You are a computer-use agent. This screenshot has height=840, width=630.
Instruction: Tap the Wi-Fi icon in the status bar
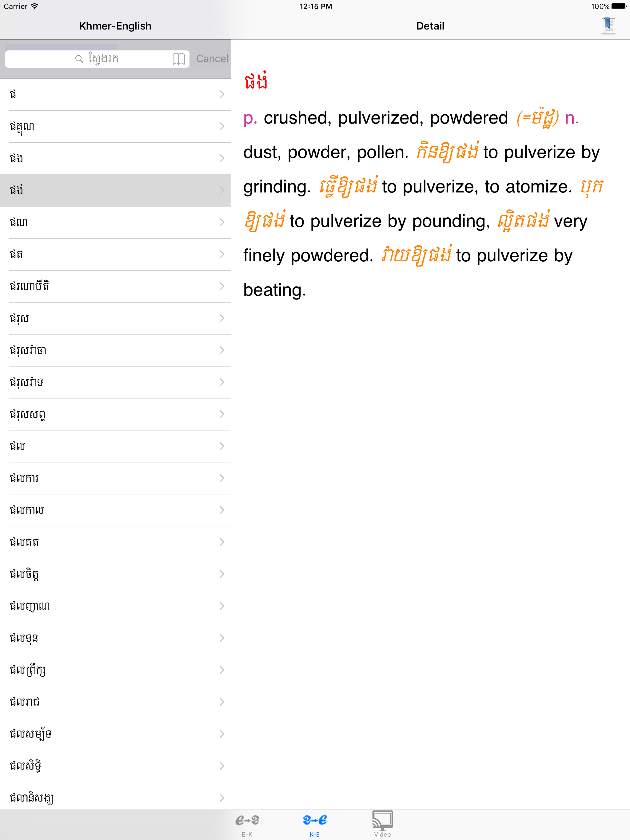pos(34,6)
